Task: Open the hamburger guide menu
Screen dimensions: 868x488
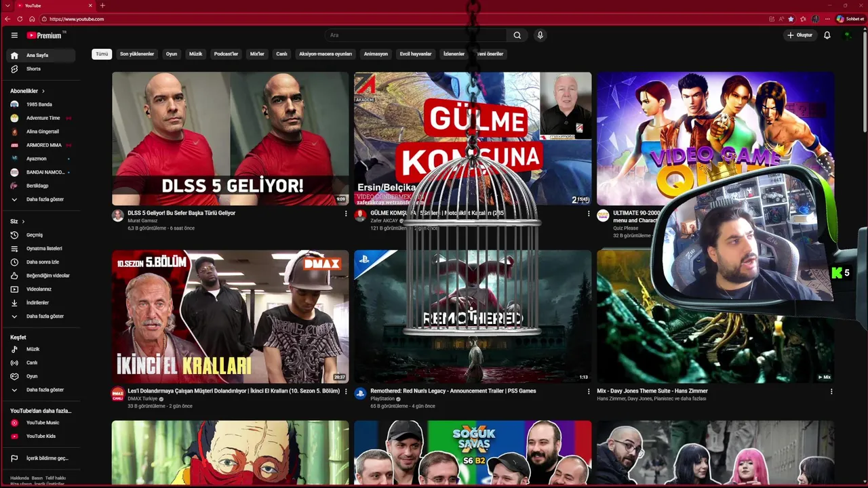Action: point(14,35)
